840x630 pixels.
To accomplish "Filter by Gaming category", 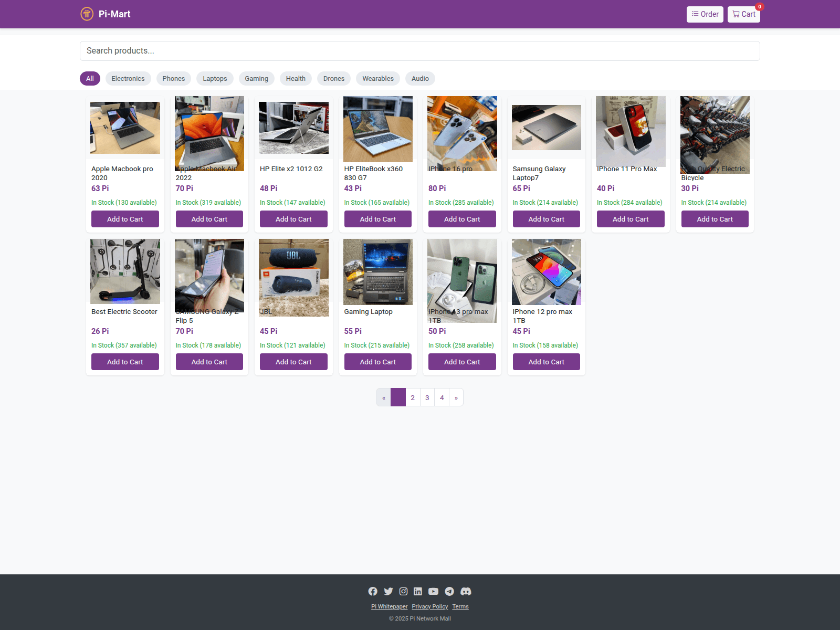I will (x=257, y=79).
